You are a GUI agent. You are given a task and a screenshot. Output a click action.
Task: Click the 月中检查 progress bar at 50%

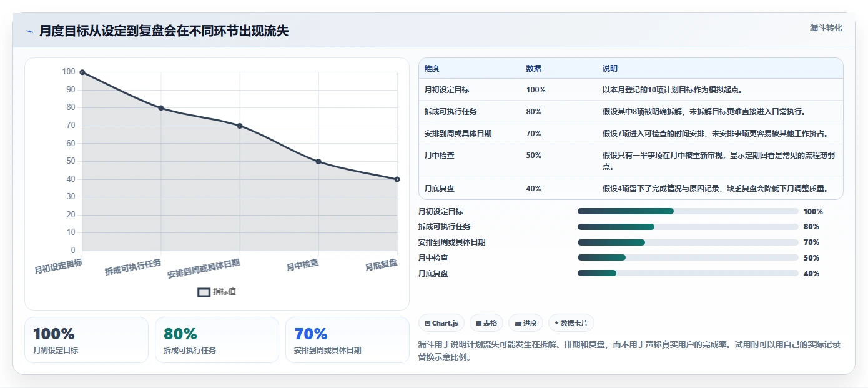click(x=688, y=257)
